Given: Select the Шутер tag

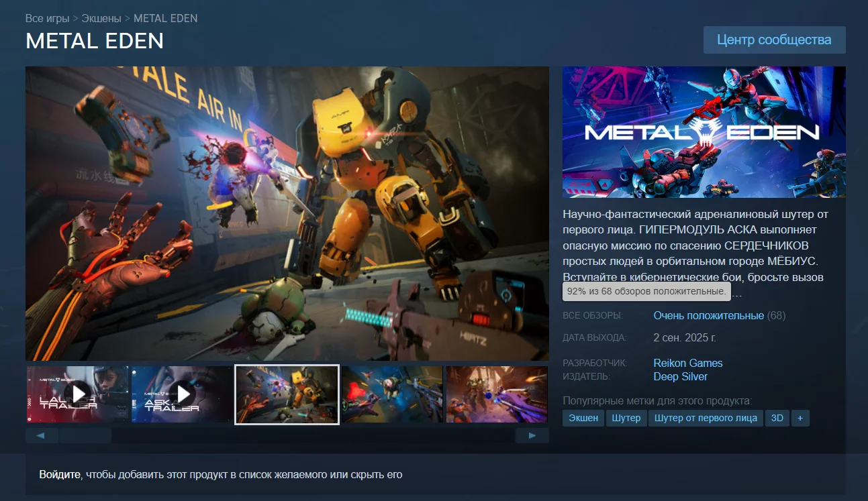Looking at the screenshot, I should tap(626, 418).
